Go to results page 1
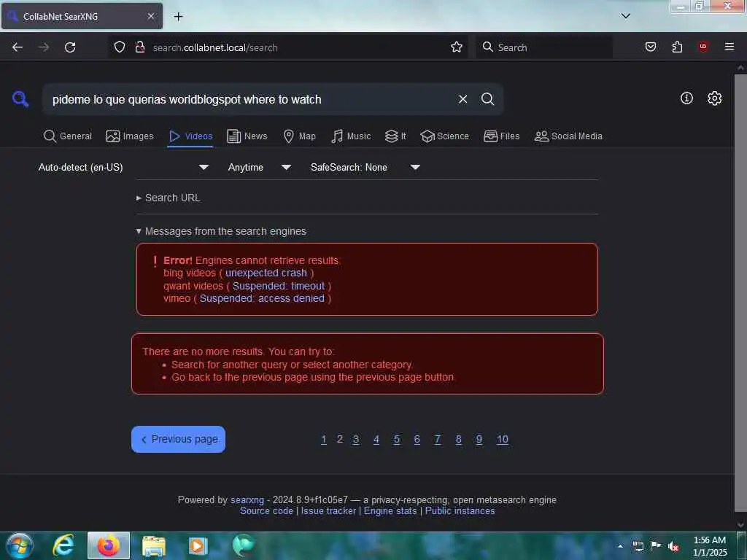Screen dimensions: 747x560 323,439
